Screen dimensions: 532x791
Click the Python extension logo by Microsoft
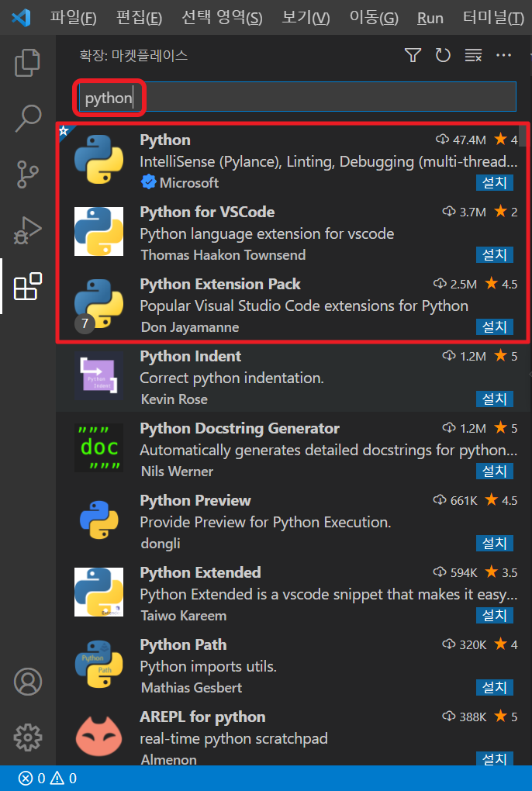98,159
